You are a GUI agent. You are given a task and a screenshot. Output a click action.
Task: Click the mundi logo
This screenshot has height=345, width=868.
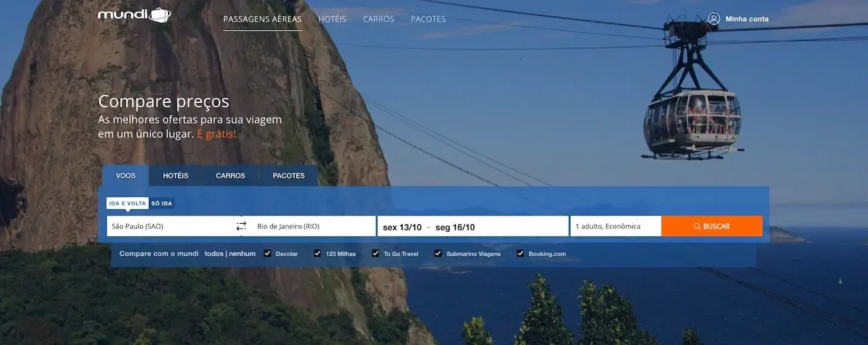click(134, 15)
